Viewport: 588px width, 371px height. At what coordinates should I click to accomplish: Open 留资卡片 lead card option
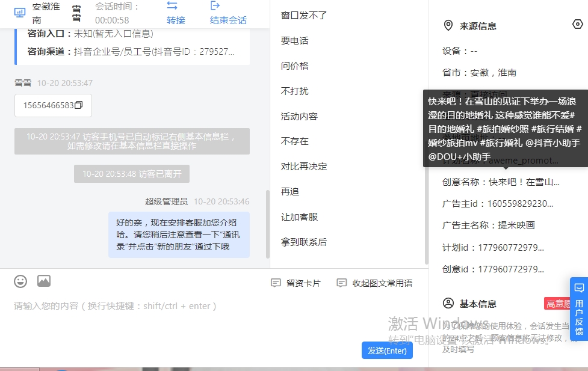click(x=303, y=283)
